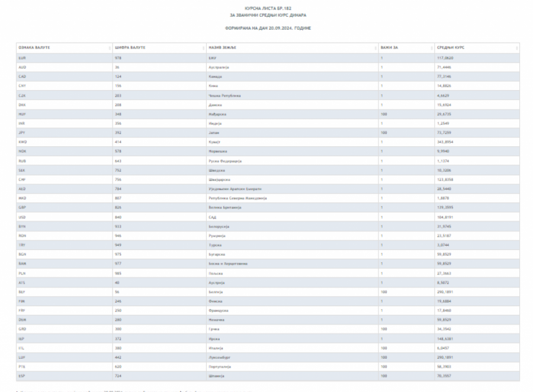Click the CHF currency code cell
This screenshot has height=392, width=533.
coord(22,180)
